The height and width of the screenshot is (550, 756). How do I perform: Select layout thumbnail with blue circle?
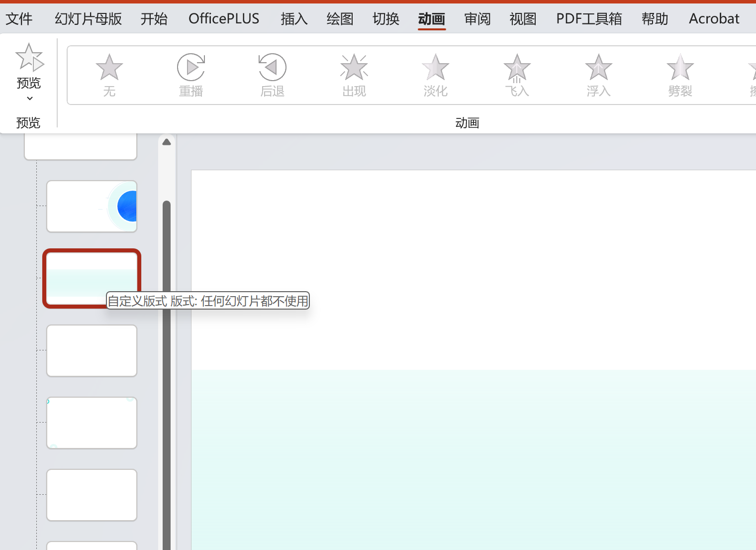[x=92, y=206]
